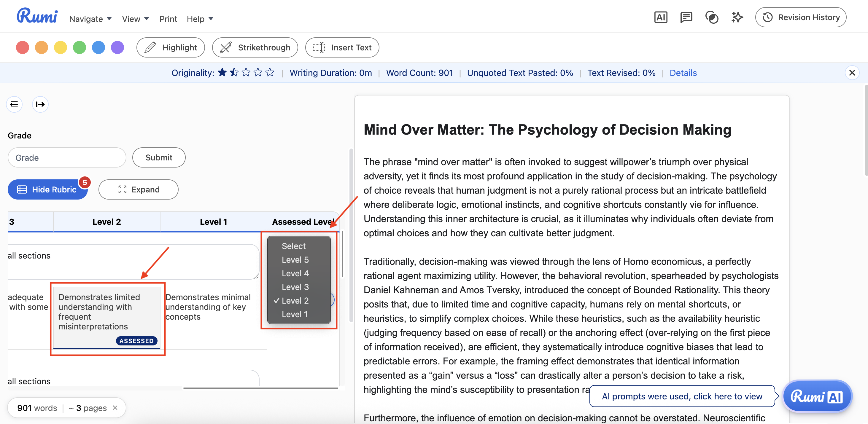Toggle the Highlight annotation mode
The width and height of the screenshot is (868, 424).
[171, 47]
